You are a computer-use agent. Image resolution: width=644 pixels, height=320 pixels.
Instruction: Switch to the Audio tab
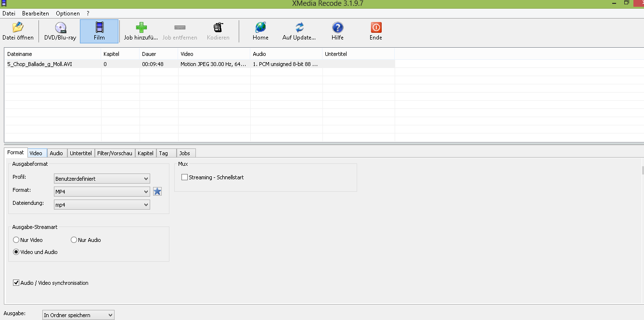click(57, 153)
